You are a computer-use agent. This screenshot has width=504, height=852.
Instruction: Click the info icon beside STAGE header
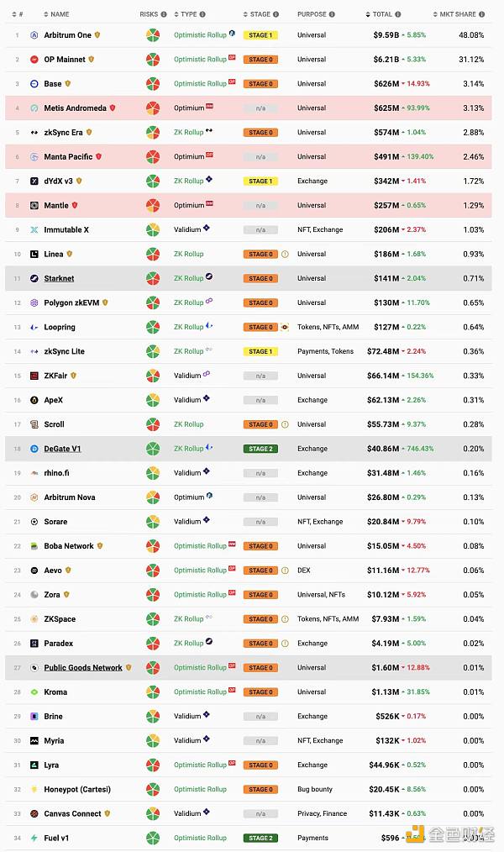(x=277, y=14)
